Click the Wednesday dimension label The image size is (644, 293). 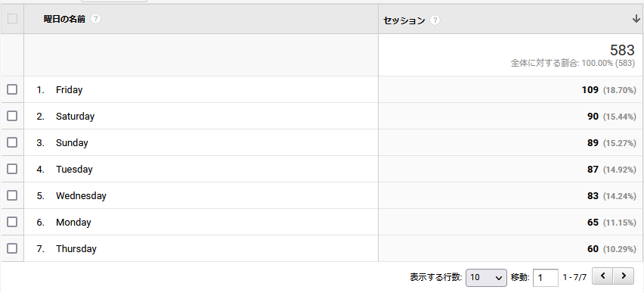(81, 196)
